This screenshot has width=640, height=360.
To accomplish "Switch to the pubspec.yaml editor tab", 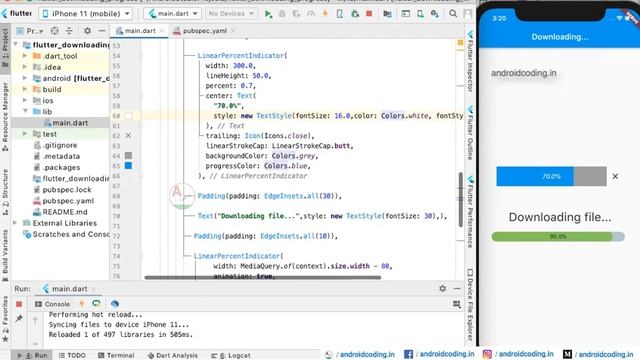I will [x=204, y=31].
